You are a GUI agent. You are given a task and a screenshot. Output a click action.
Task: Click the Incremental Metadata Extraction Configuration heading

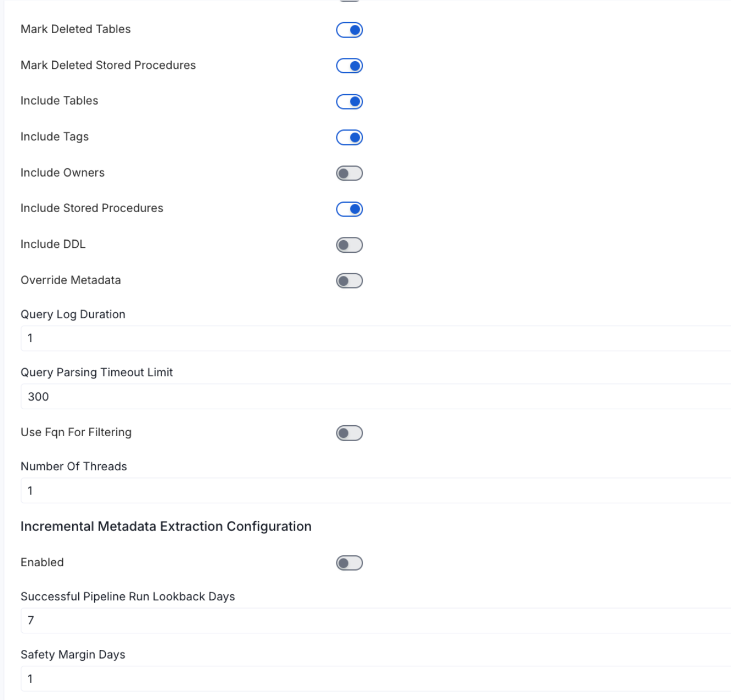[x=166, y=527]
